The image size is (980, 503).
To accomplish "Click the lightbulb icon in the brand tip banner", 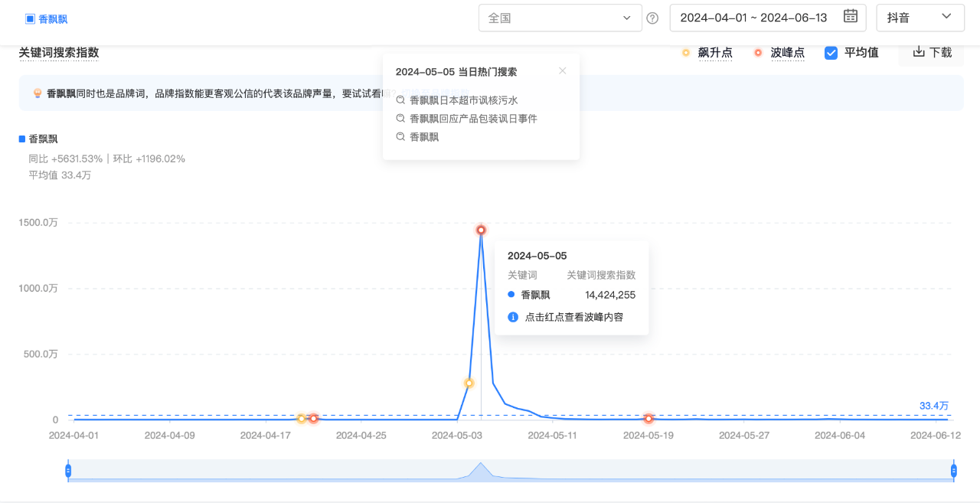I will tap(37, 93).
